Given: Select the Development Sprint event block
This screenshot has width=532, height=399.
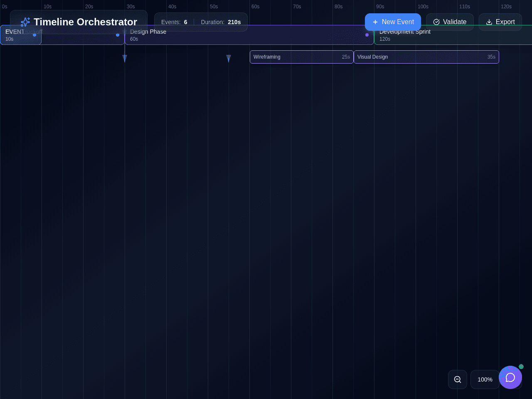Looking at the screenshot, I should coord(453,35).
